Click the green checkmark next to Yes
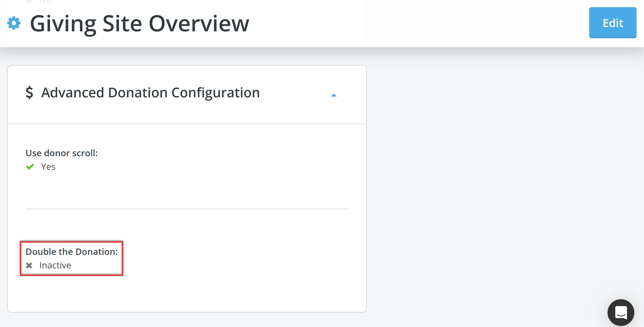 [x=30, y=167]
